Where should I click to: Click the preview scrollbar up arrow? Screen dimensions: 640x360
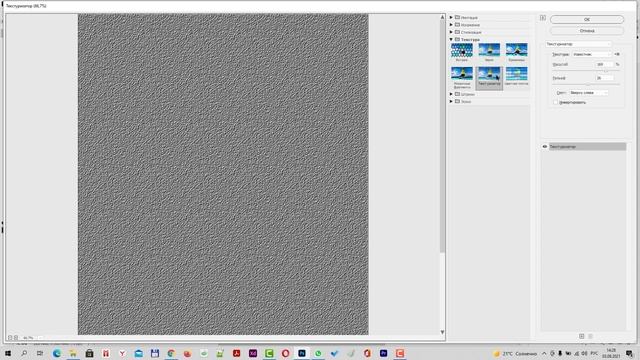(x=442, y=17)
